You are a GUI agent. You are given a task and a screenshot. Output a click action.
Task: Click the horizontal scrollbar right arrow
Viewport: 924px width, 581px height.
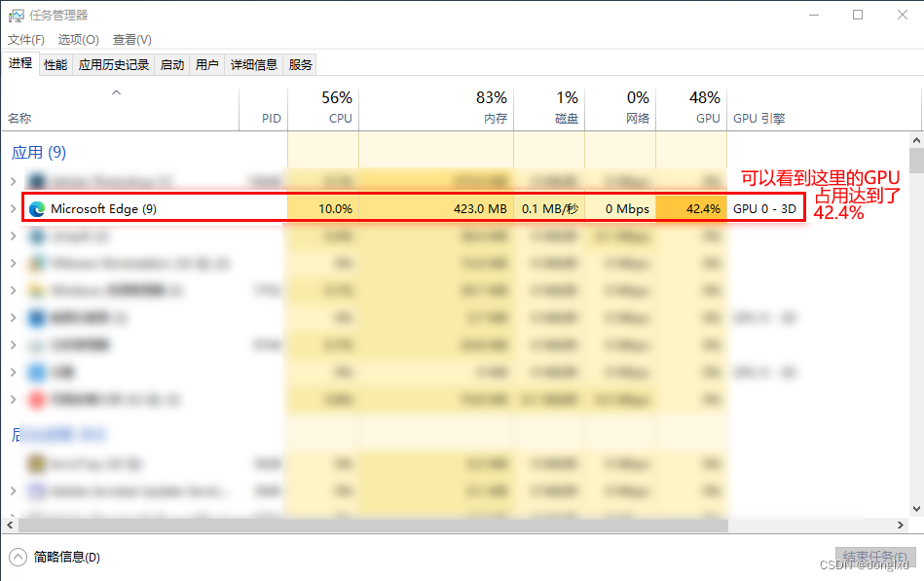(x=901, y=525)
